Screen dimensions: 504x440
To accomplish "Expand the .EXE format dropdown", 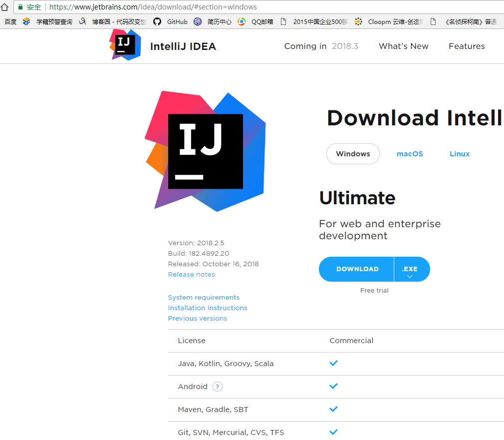I will point(412,269).
